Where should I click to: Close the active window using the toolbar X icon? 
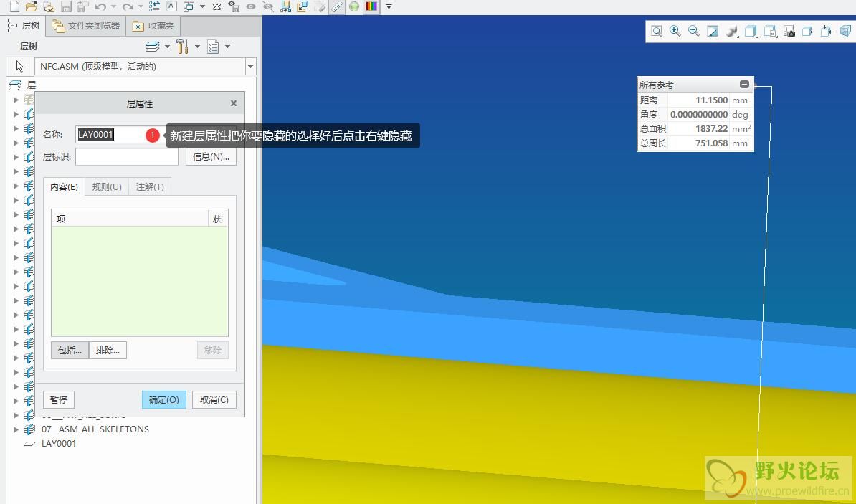coord(217,6)
